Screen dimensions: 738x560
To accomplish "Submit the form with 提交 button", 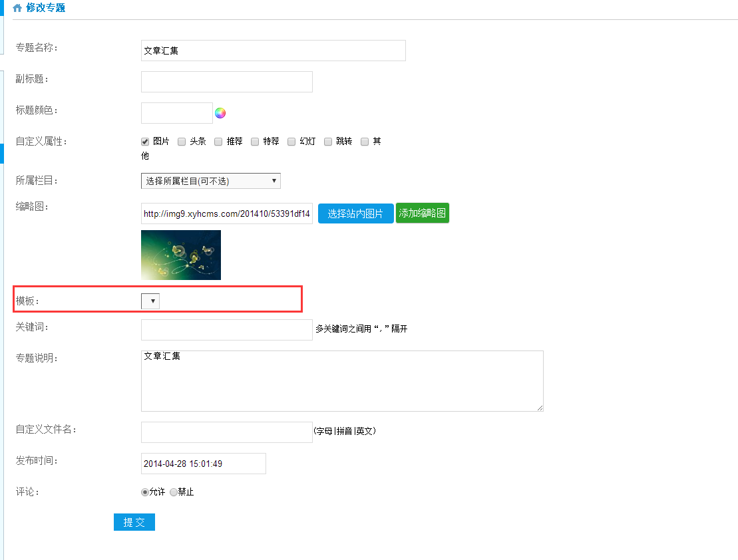I will (x=134, y=522).
